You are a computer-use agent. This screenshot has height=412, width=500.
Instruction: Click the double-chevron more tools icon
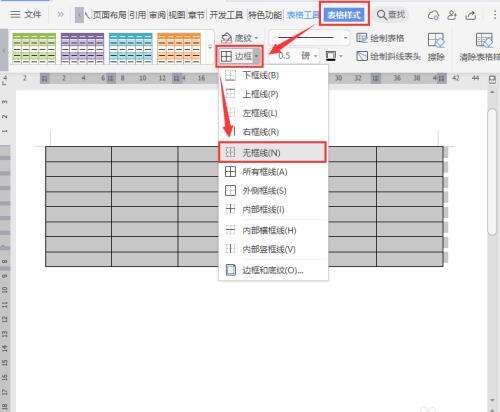tap(60, 14)
